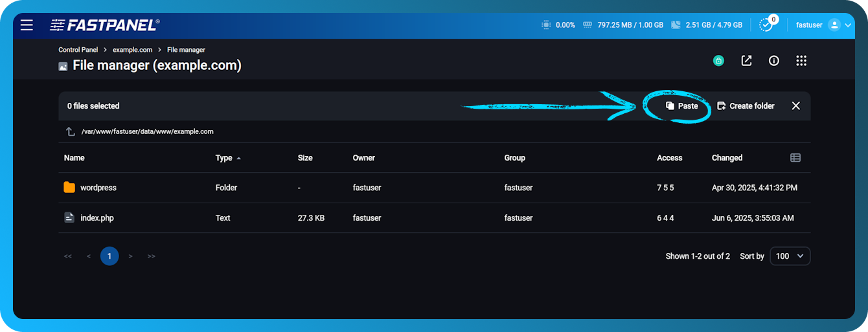Go up one directory level

click(x=71, y=131)
